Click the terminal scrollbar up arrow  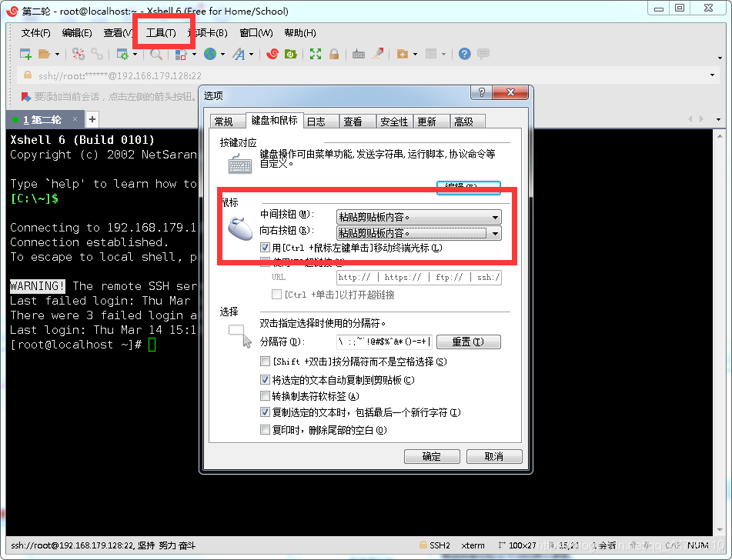(720, 135)
